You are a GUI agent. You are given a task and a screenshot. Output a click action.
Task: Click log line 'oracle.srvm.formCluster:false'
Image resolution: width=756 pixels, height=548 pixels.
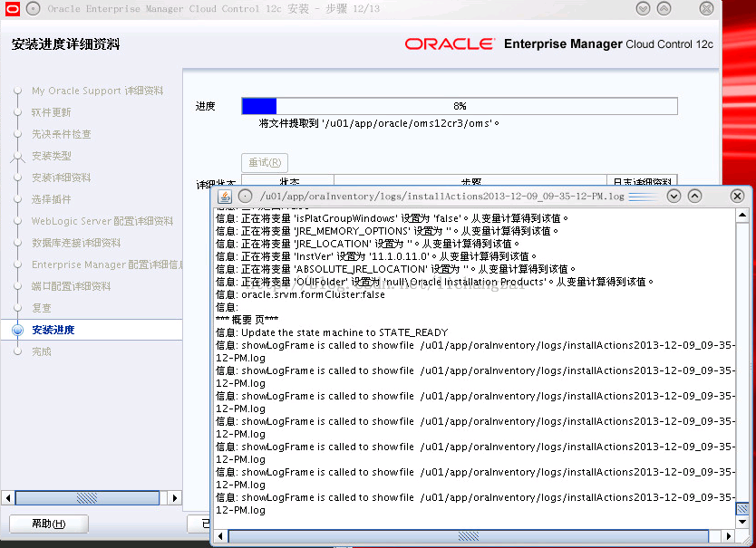300,294
